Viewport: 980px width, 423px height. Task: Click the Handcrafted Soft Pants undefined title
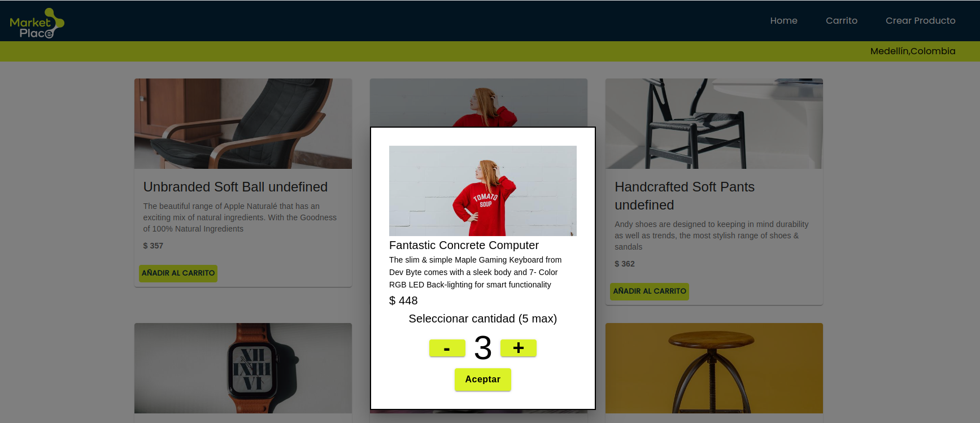pyautogui.click(x=684, y=196)
